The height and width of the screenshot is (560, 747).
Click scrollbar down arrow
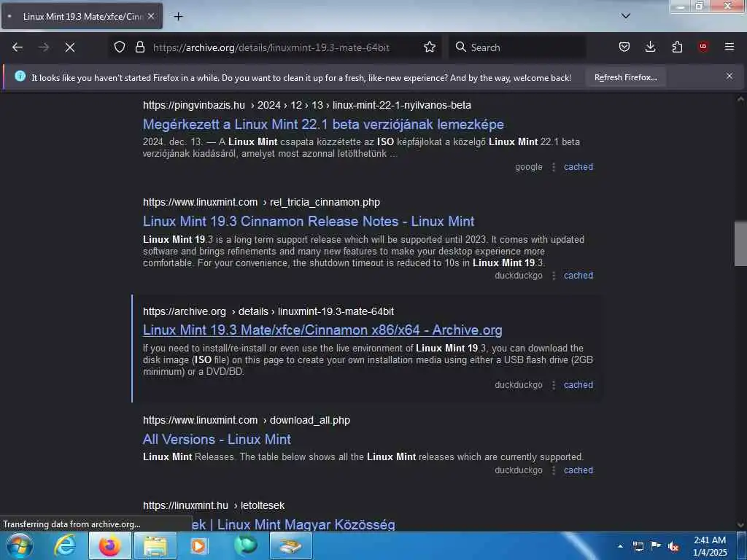[740, 525]
